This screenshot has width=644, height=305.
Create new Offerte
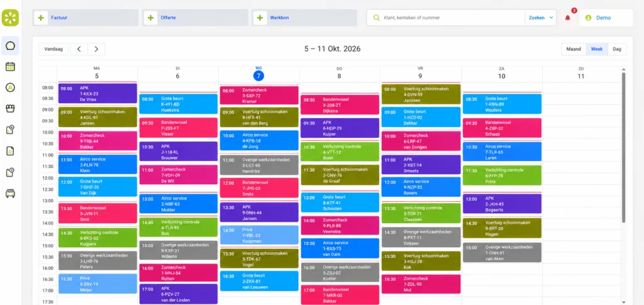(196, 18)
